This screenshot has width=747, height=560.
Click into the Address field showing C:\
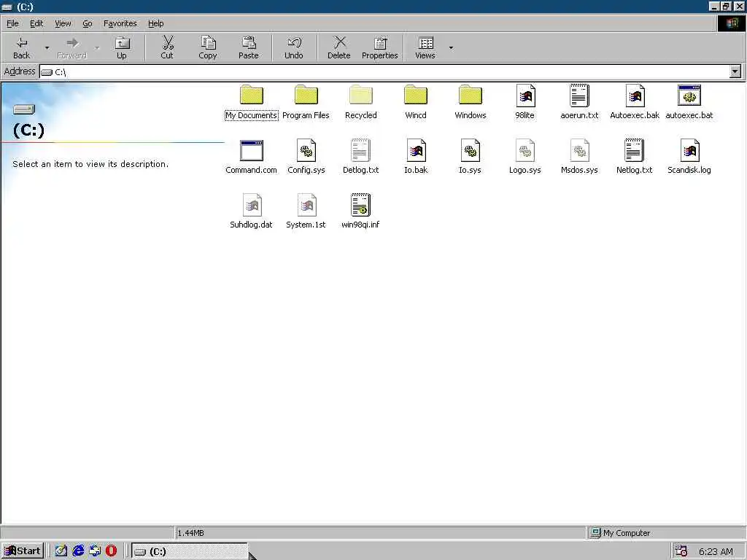[384, 71]
